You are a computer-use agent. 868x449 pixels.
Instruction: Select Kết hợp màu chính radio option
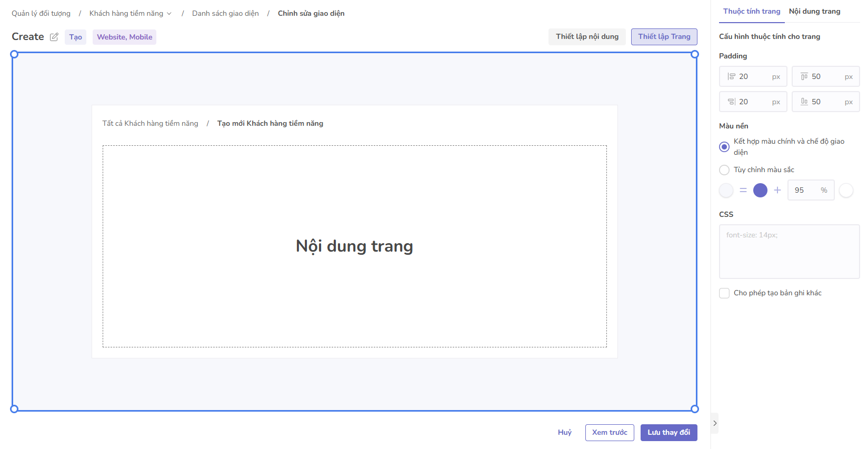(724, 147)
